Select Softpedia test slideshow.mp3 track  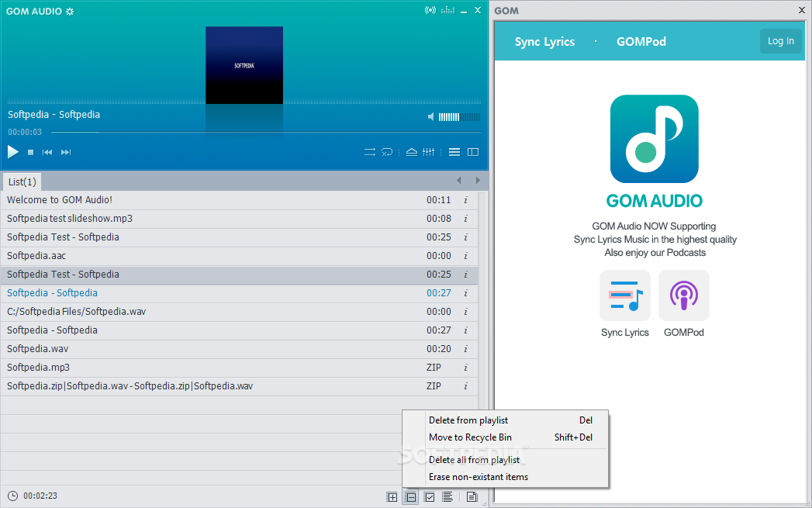click(x=239, y=219)
